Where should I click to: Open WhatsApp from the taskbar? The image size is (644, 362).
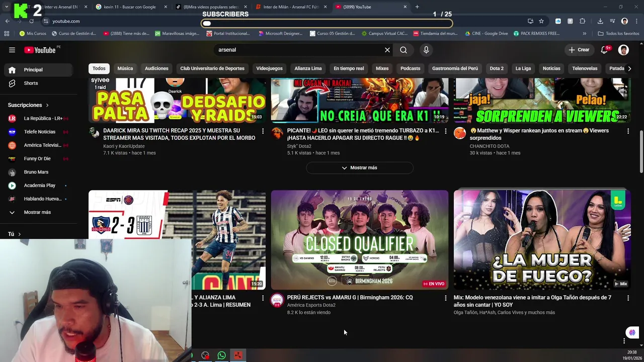pos(222,355)
